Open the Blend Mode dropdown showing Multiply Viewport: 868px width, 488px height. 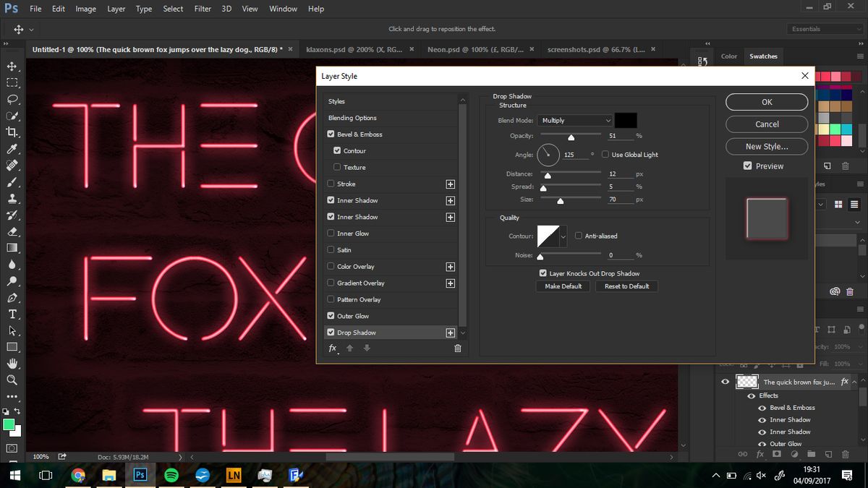(575, 120)
